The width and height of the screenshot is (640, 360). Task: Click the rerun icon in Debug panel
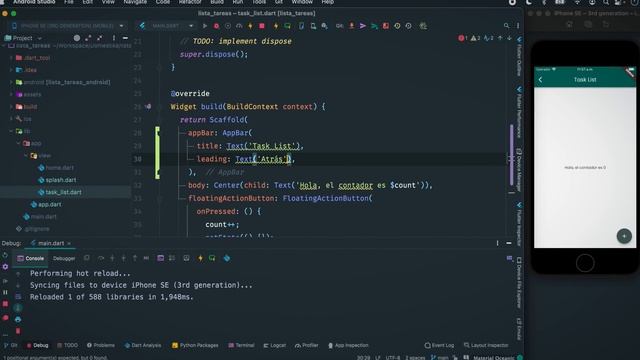pos(5,255)
